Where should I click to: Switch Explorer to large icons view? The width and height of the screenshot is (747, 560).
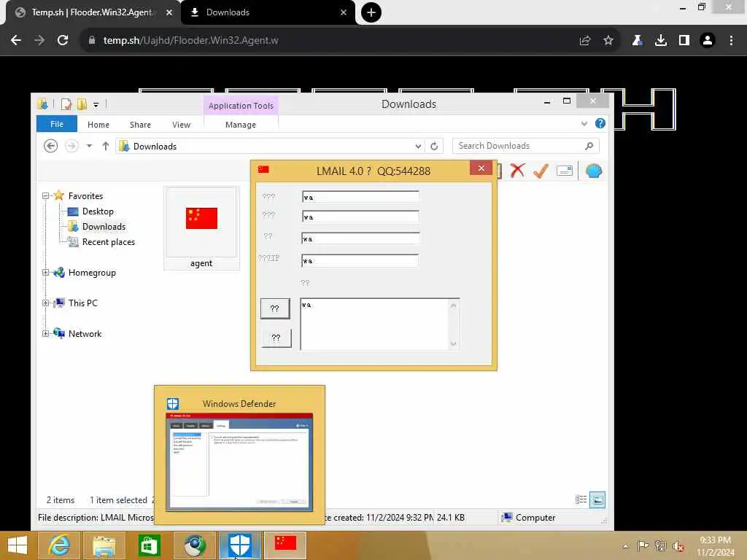click(x=597, y=499)
